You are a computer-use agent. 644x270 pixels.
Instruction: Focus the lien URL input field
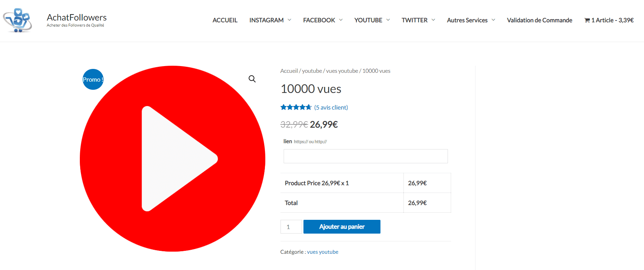click(366, 156)
